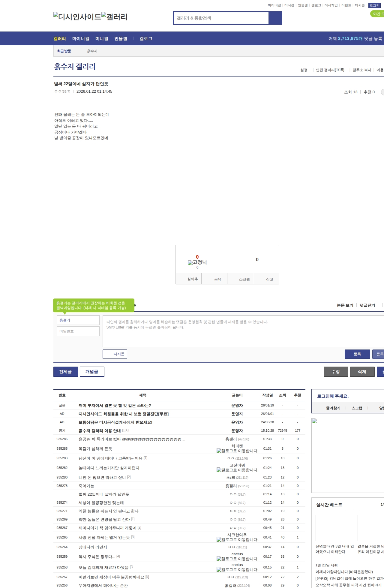Click the banner image below the login panel
384x588 pixels.
(348, 455)
